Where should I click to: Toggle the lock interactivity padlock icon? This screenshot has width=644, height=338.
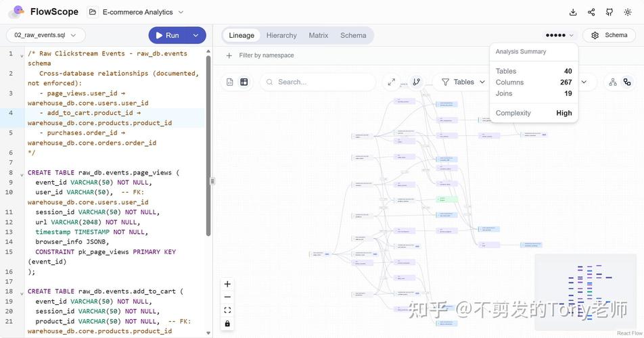click(227, 324)
